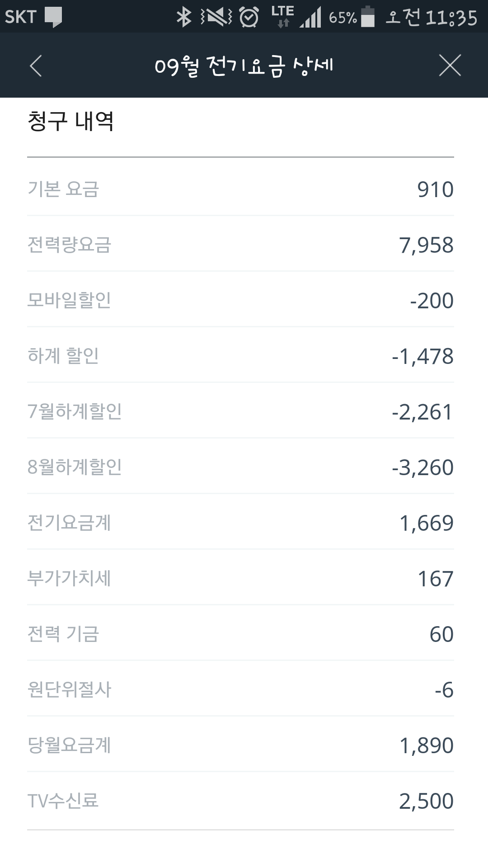Tap the 당월요금계 total row
This screenshot has height=868, width=488.
pyautogui.click(x=240, y=745)
